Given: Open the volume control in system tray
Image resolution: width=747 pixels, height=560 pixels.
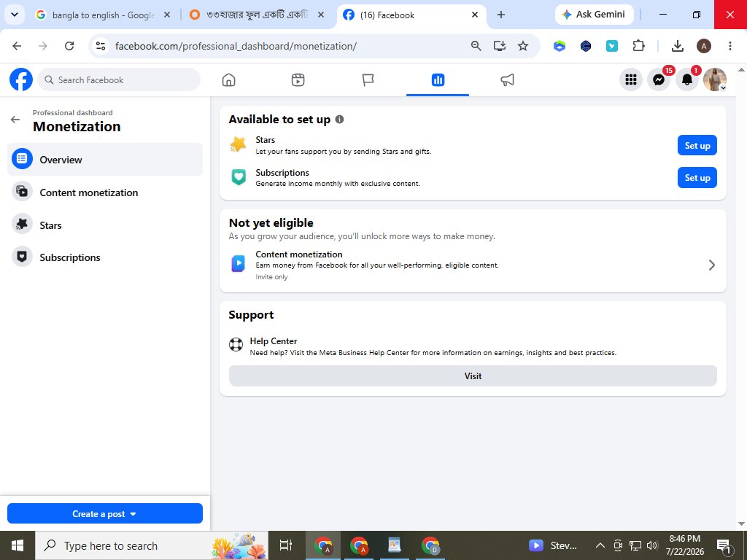Looking at the screenshot, I should pyautogui.click(x=652, y=545).
